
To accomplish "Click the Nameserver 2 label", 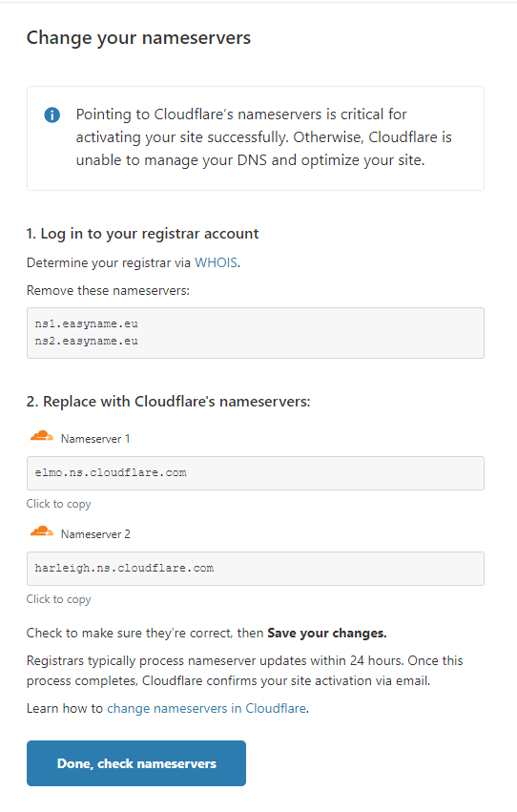I will 95,534.
